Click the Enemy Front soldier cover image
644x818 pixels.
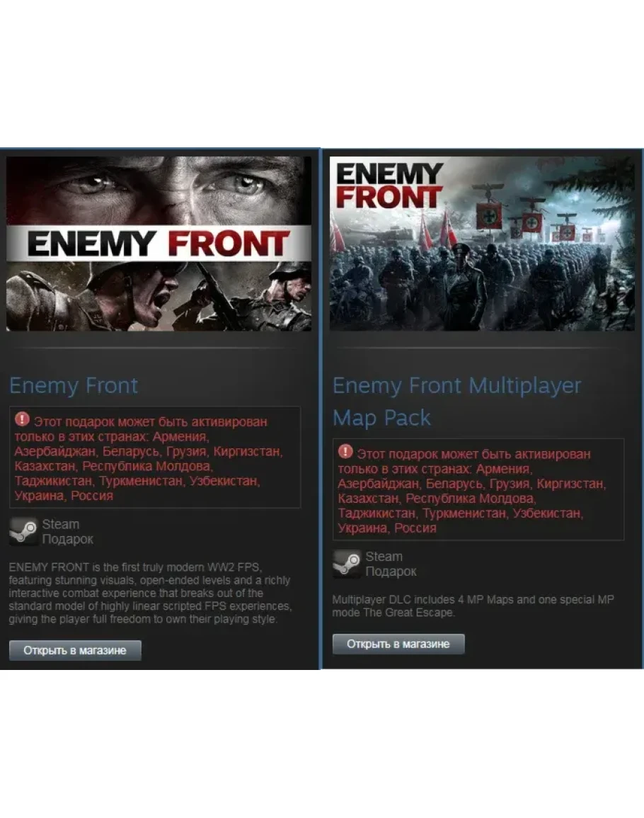pos(159,244)
